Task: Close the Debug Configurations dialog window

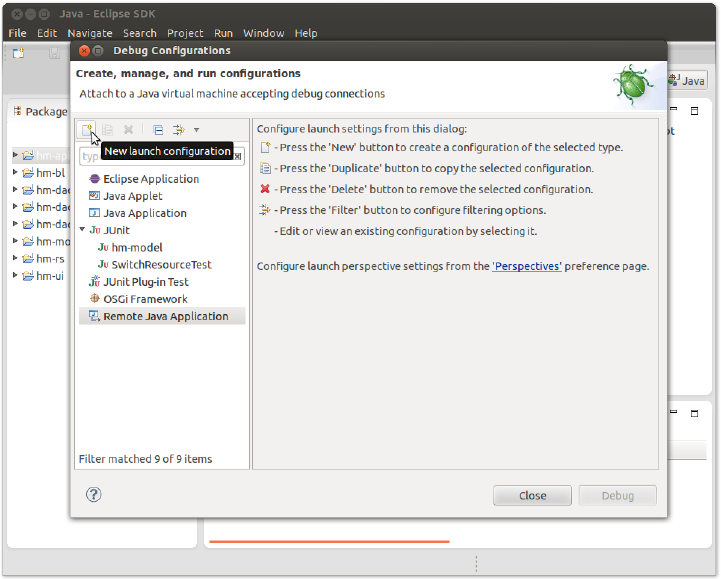Action: (84, 51)
